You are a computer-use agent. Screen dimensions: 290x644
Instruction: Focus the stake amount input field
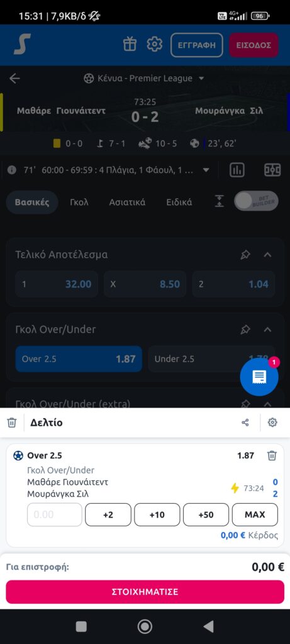(x=55, y=514)
